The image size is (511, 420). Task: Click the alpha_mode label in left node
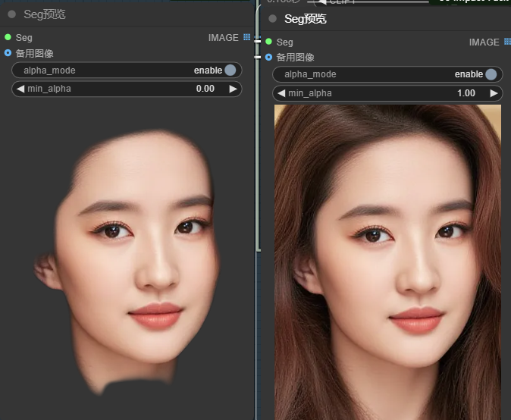pyautogui.click(x=49, y=71)
